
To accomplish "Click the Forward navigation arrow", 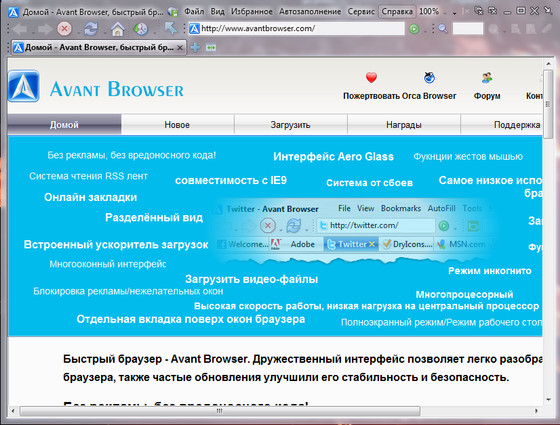I will [44, 29].
